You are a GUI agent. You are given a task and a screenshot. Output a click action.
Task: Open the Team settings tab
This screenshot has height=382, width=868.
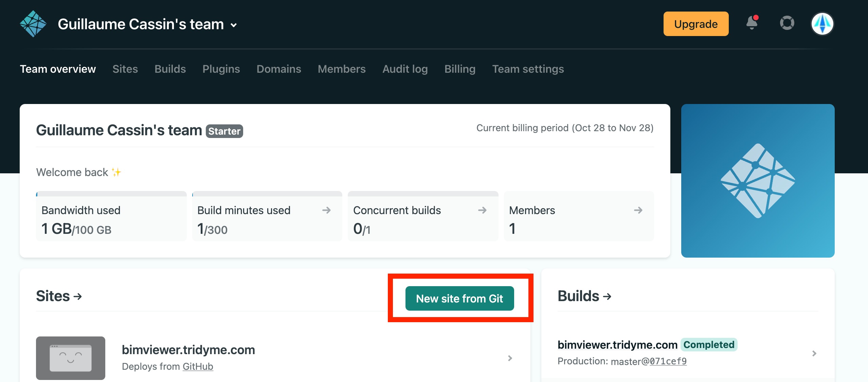(528, 69)
